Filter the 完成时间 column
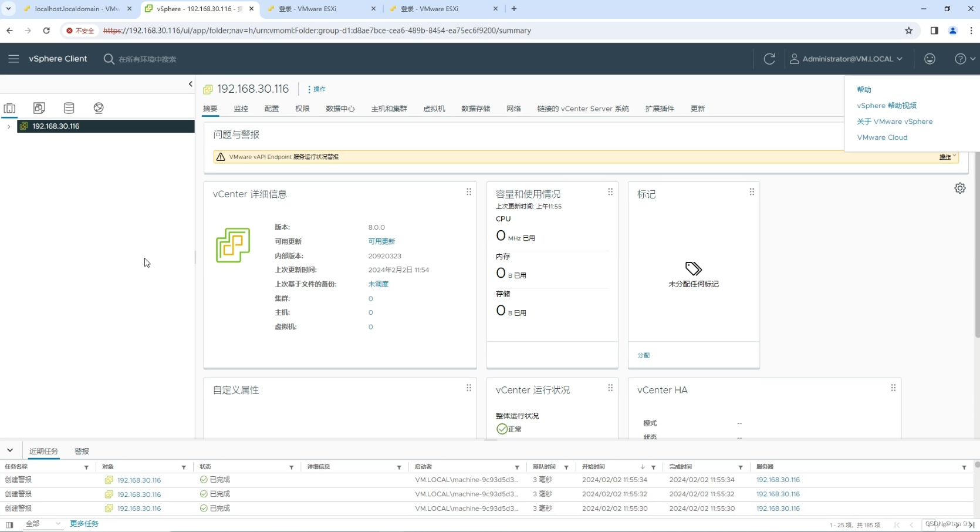980x532 pixels. [x=741, y=467]
